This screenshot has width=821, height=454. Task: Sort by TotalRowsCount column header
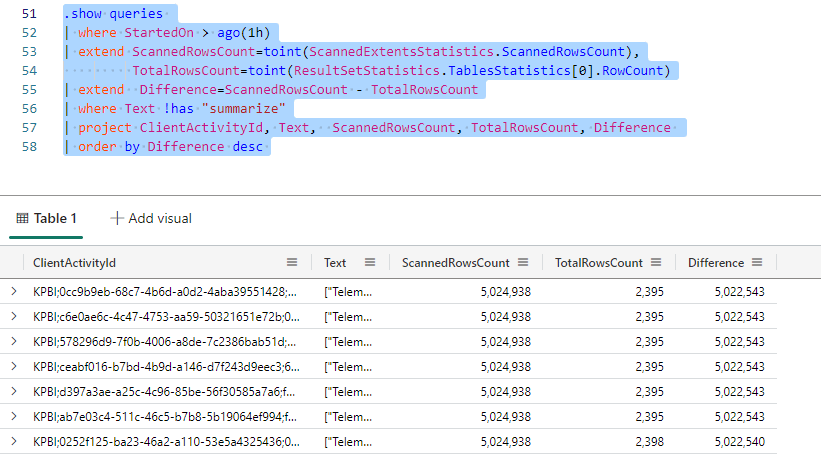(598, 263)
